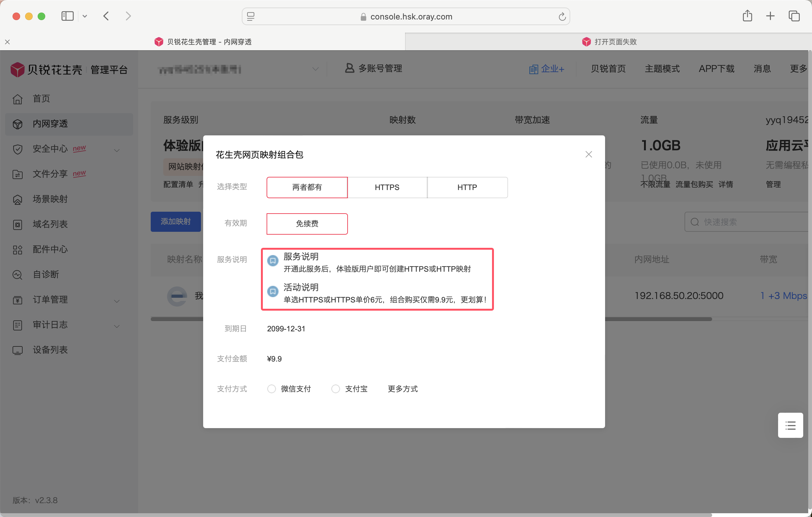812x517 pixels.
Task: Open 安全中心 shield icon
Action: point(18,149)
